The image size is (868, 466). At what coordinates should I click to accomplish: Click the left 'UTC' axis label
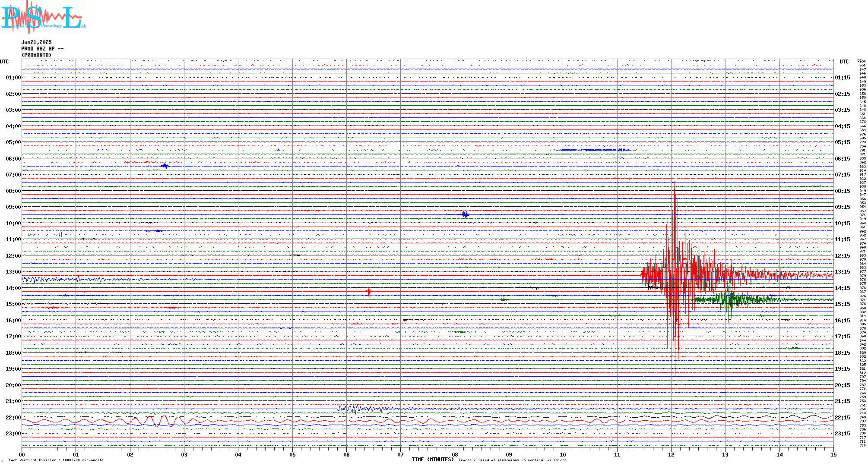click(x=4, y=62)
